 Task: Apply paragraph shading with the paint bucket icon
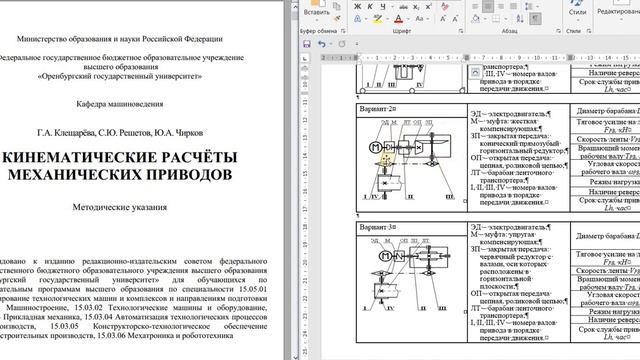(476, 19)
